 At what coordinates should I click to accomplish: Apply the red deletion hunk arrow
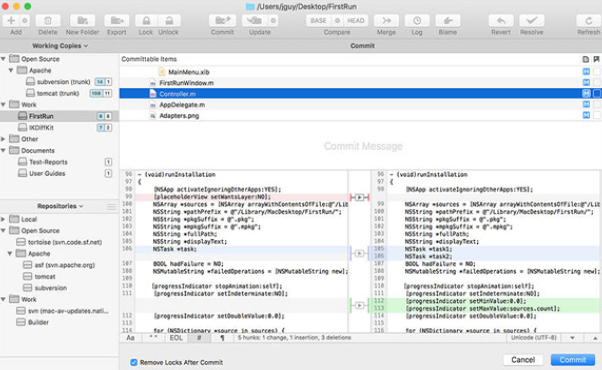tap(359, 197)
